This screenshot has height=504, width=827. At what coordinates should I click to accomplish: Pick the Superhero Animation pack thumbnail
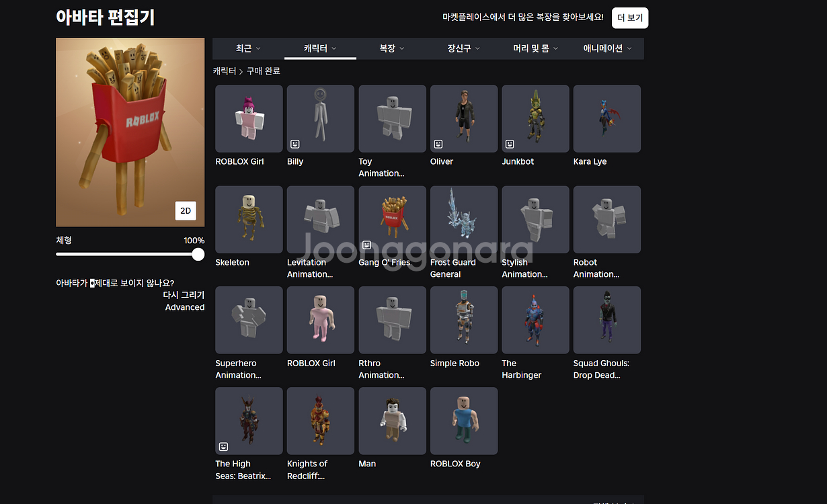249,320
